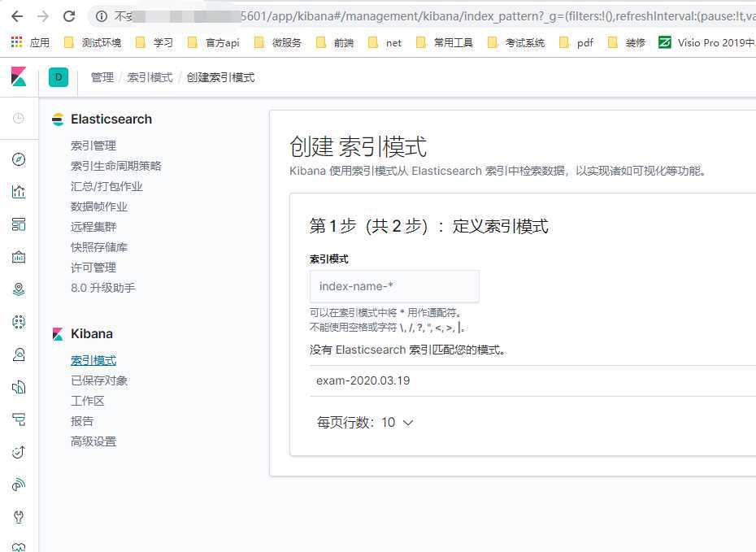Click the browser address bar URL
This screenshot has height=552, width=756.
point(497,16)
